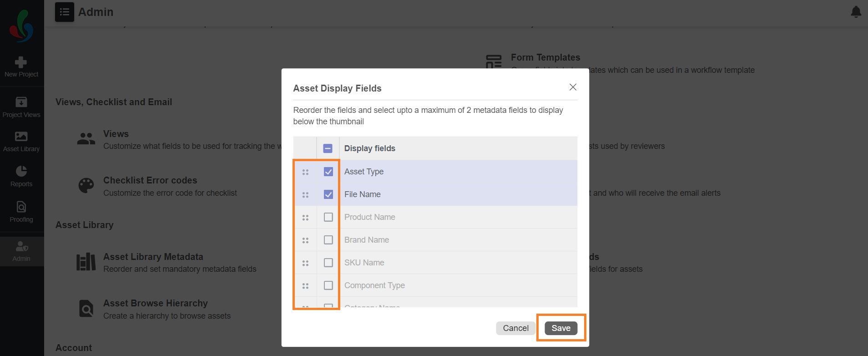The width and height of the screenshot is (868, 356).
Task: Click the Checklist Error codes palette icon
Action: click(x=86, y=185)
